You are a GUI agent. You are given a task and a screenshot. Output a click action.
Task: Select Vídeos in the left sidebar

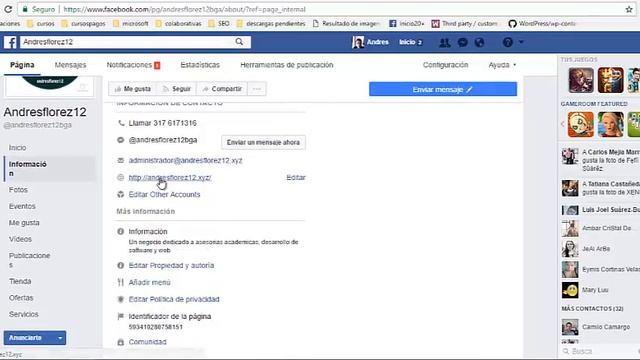pyautogui.click(x=20, y=239)
